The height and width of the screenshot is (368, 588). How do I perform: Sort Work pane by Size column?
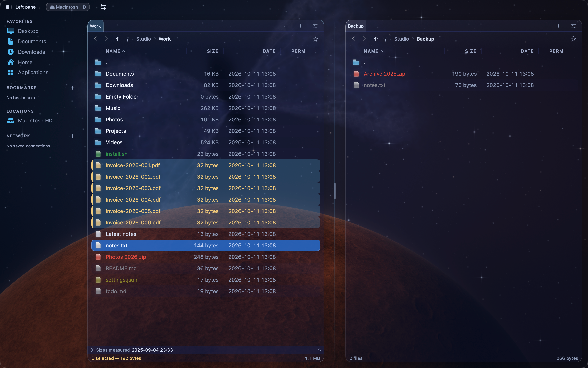click(x=213, y=51)
